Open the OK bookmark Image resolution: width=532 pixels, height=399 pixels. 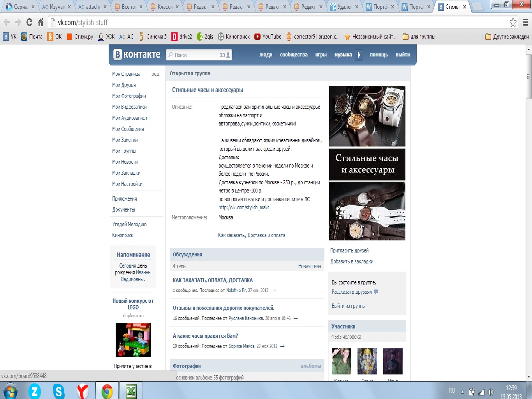tap(55, 37)
